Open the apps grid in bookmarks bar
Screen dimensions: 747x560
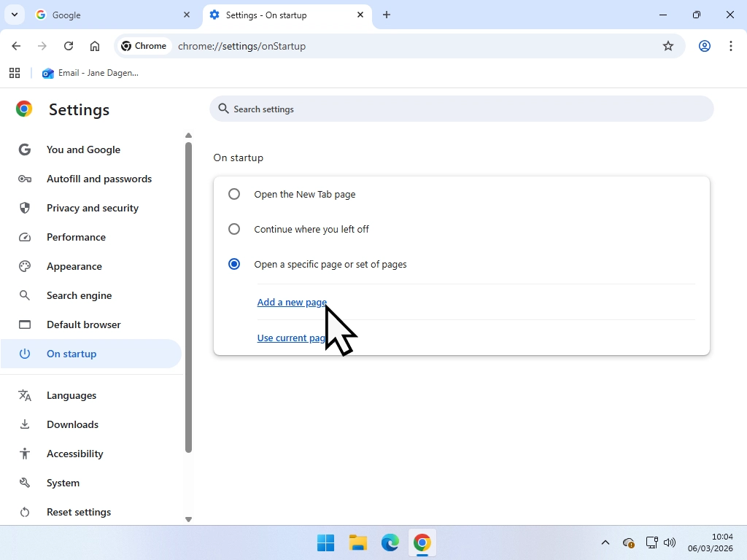tap(15, 73)
